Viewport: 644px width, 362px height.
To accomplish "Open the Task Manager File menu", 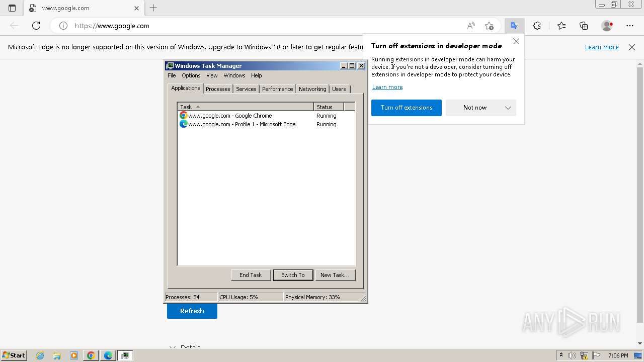I will click(x=172, y=75).
